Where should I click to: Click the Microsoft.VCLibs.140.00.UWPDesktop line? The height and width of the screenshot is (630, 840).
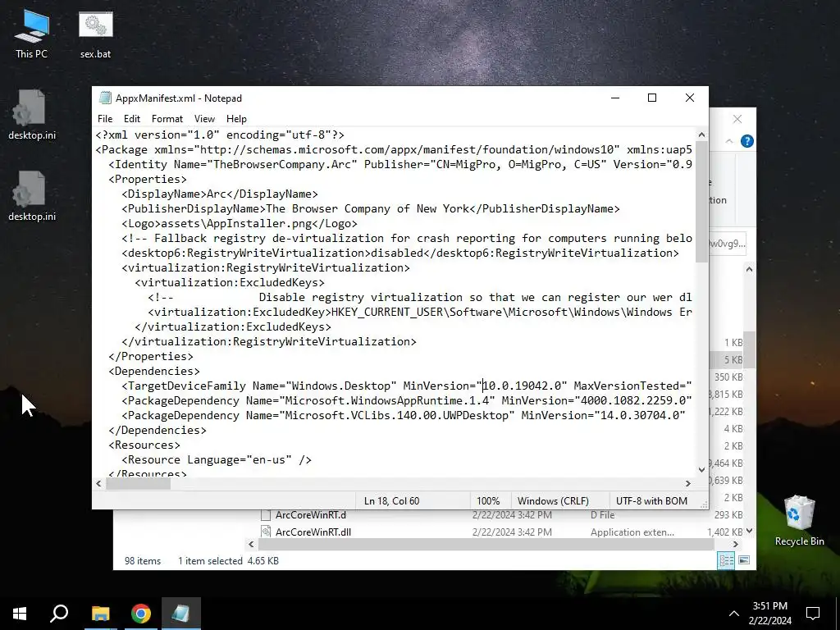[404, 415]
